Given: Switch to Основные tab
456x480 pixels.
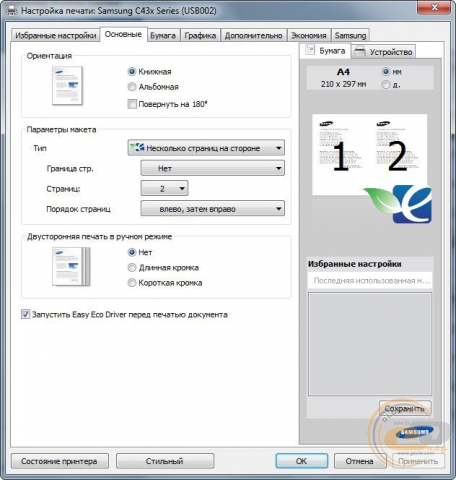Looking at the screenshot, I should pyautogui.click(x=123, y=34).
